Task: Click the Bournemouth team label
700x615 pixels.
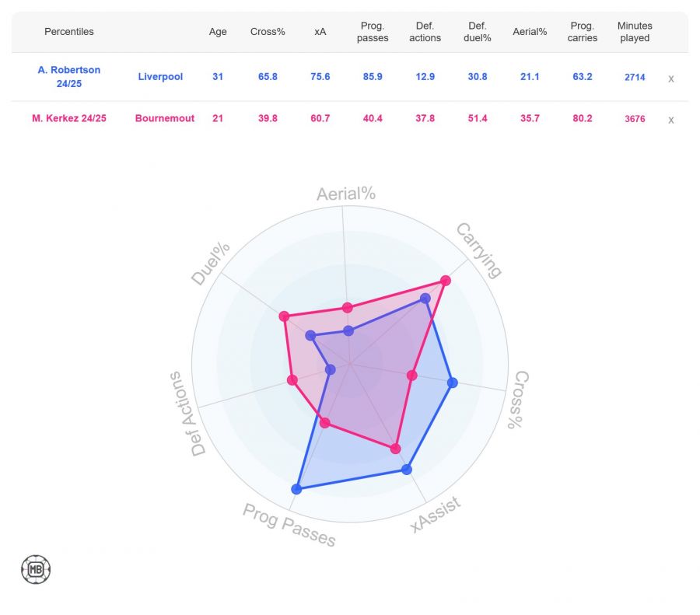Action: tap(164, 119)
